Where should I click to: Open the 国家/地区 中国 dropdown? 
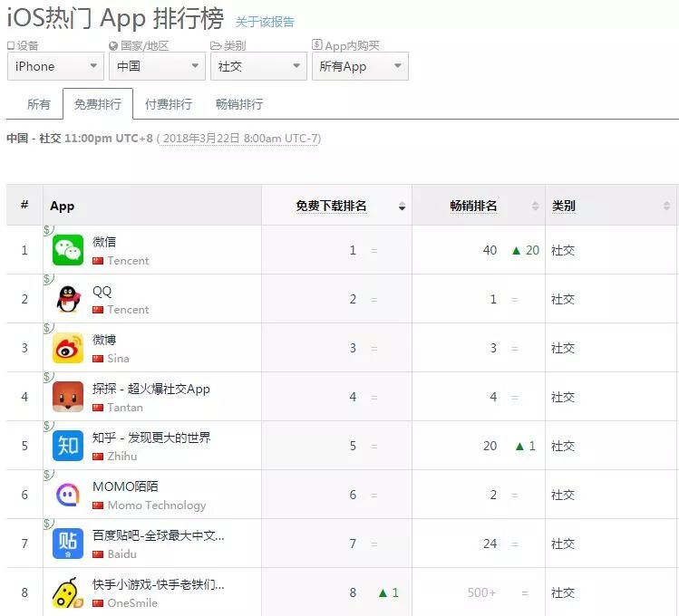pos(157,66)
